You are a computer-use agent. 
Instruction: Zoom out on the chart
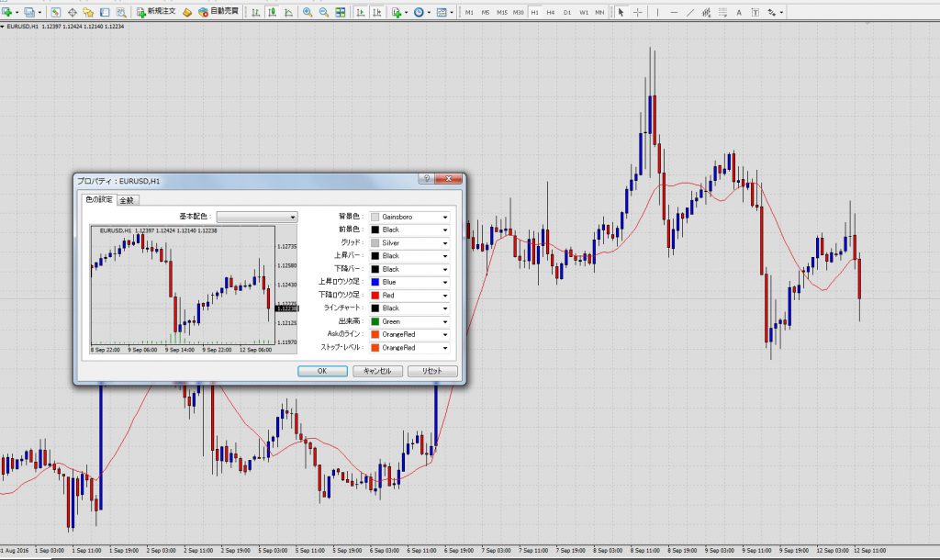click(x=324, y=12)
